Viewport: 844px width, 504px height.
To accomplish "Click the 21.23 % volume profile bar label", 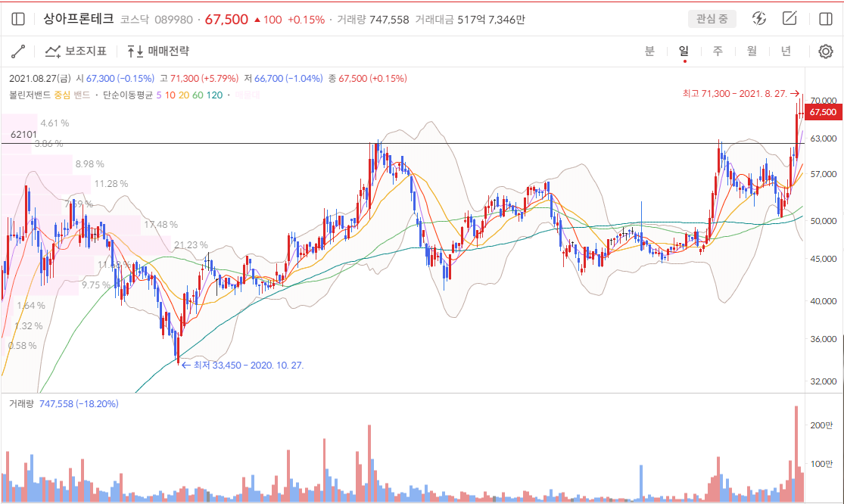I will pos(191,244).
